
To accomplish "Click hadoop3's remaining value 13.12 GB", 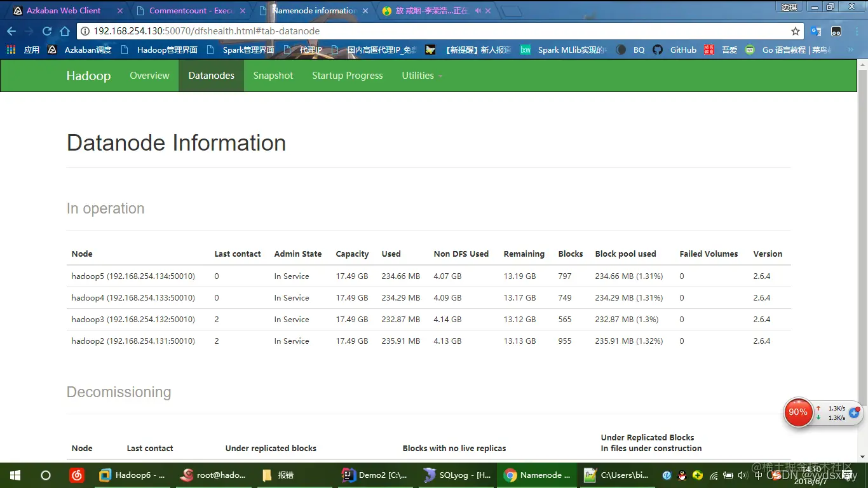I will coord(520,320).
